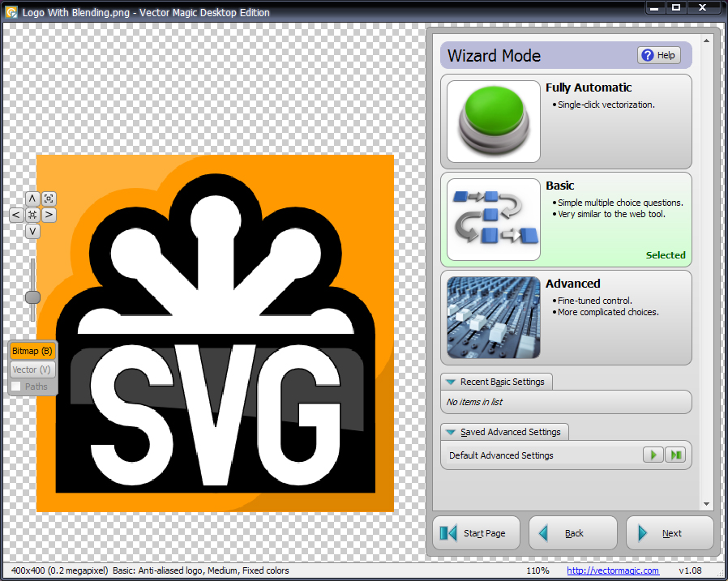Click the Vector Magic app icon in the title bar
728x581 pixels.
(11, 12)
